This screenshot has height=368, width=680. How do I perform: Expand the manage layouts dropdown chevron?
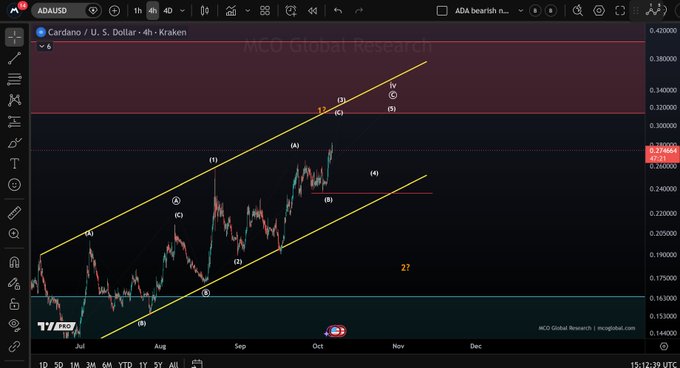coord(520,11)
